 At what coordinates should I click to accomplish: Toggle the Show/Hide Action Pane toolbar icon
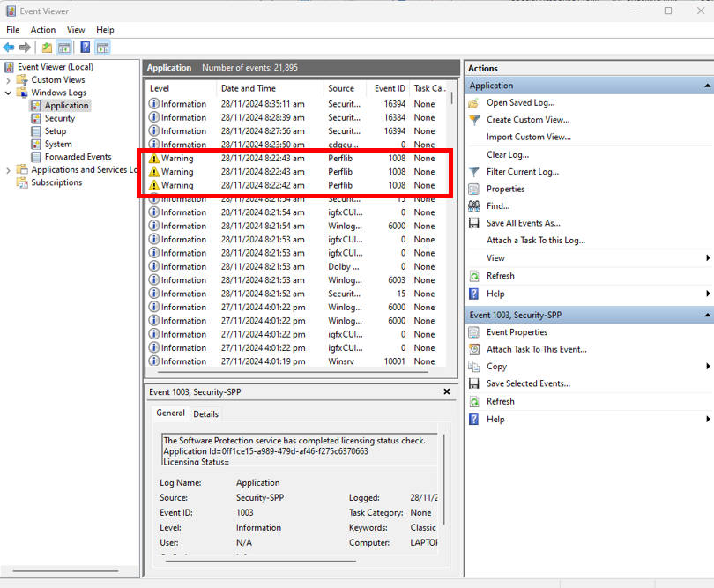pyautogui.click(x=103, y=48)
